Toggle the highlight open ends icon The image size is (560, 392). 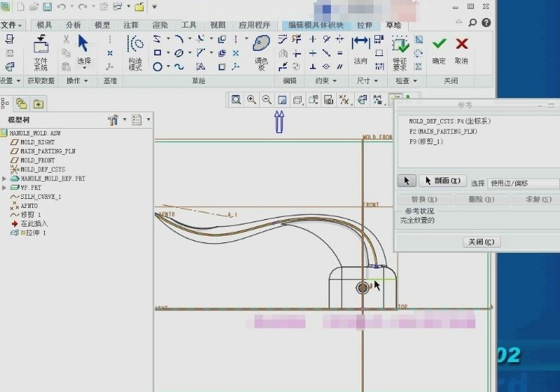pos(418,53)
